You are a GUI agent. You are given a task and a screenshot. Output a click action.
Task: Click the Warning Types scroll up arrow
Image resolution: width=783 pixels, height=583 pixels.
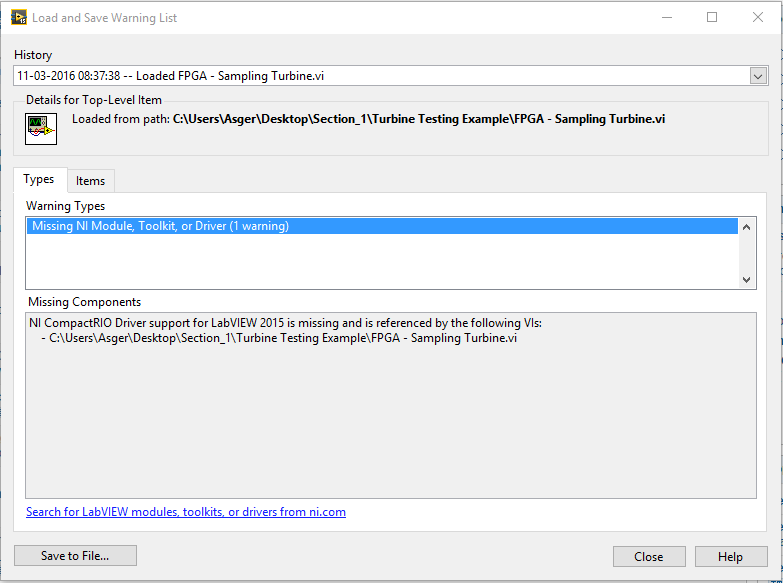[x=747, y=227]
